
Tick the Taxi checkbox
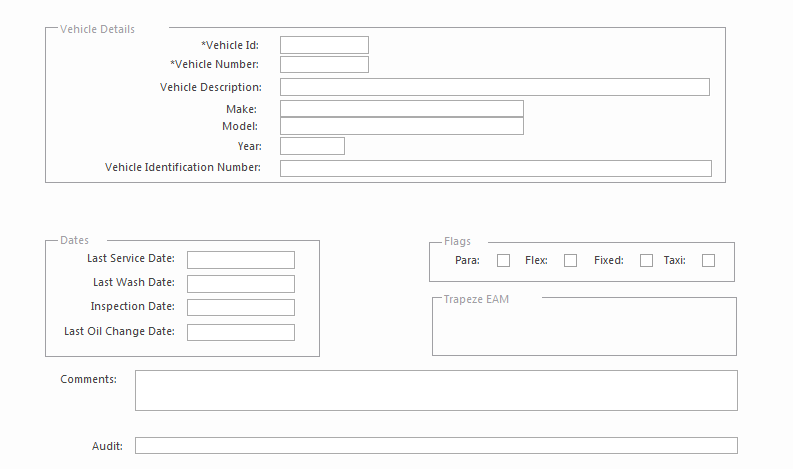pyautogui.click(x=708, y=261)
